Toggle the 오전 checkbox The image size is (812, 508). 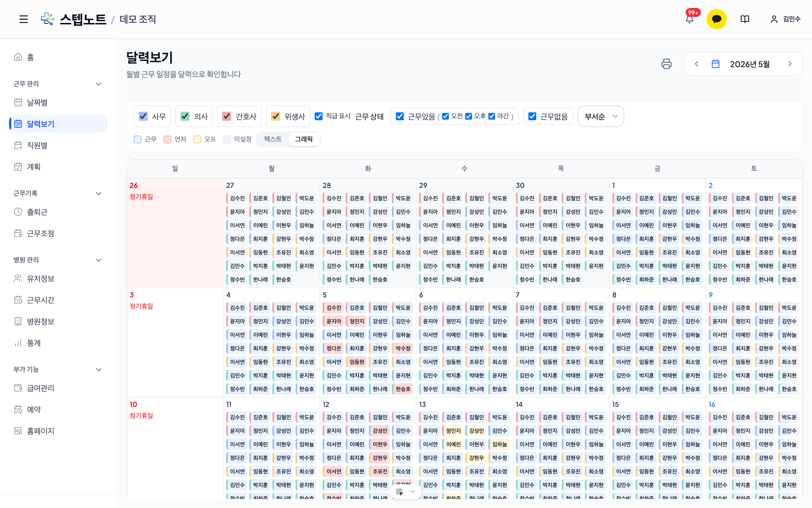click(445, 116)
